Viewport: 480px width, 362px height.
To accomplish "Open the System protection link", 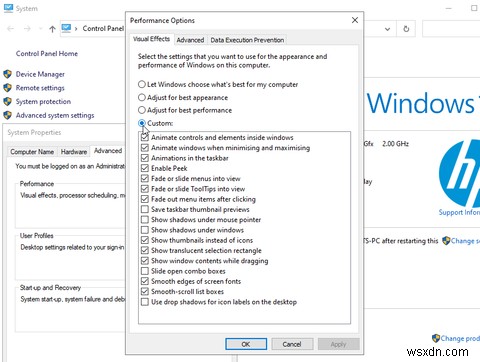I will [x=43, y=101].
